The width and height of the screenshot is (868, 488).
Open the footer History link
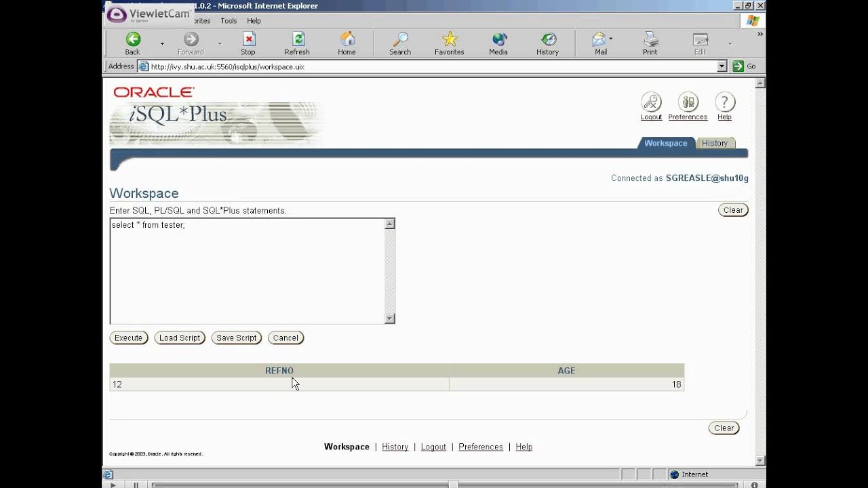(395, 447)
